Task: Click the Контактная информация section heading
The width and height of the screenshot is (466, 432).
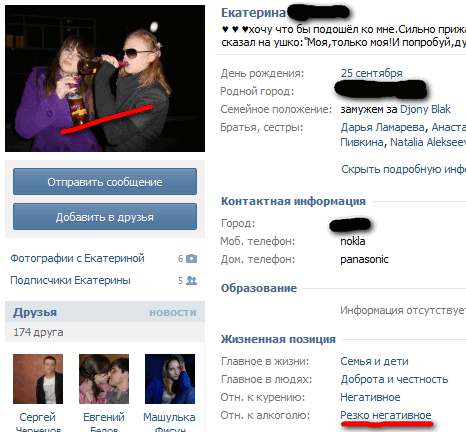Action: [x=293, y=201]
